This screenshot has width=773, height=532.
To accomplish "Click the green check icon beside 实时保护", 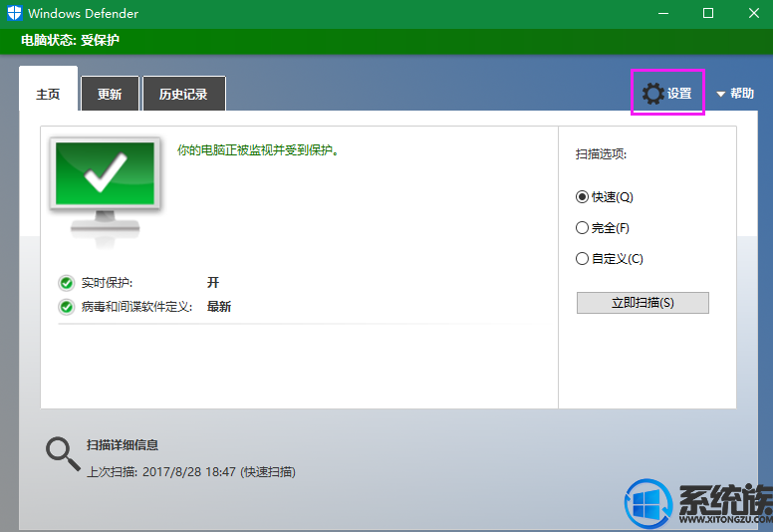I will [66, 283].
